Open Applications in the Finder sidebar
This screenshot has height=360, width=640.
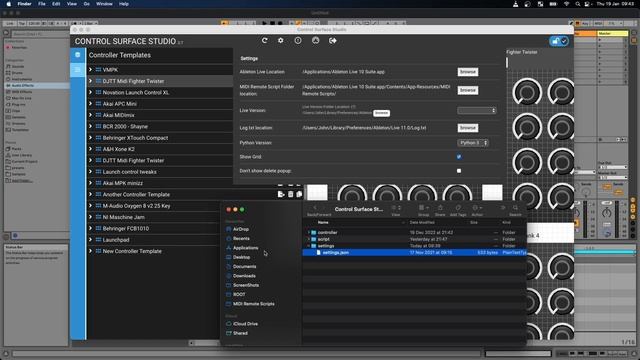pyautogui.click(x=245, y=248)
